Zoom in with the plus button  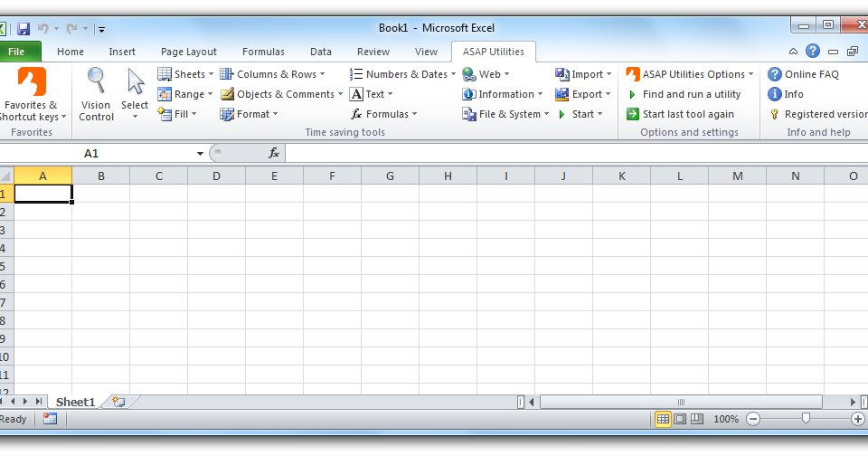tap(858, 420)
